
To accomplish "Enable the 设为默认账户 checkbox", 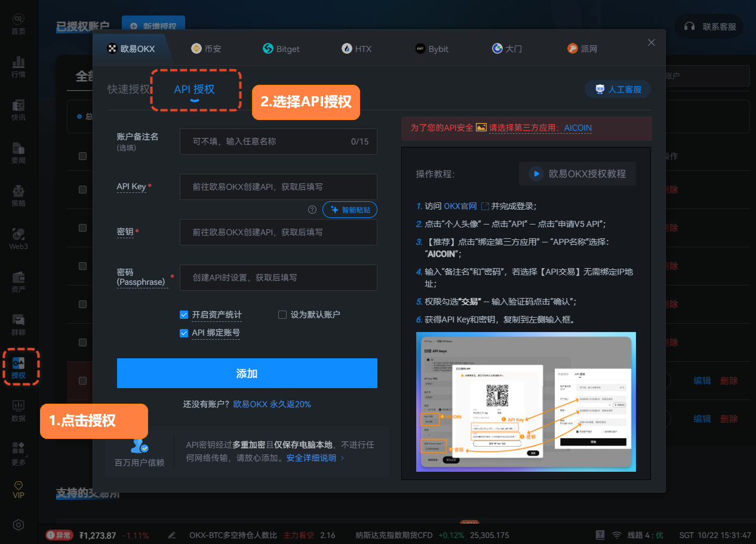I will (282, 315).
